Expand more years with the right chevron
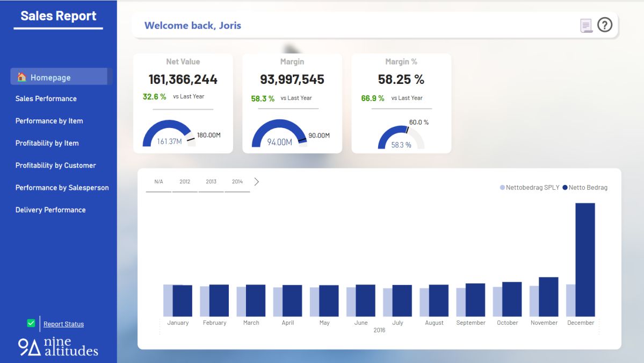This screenshot has height=363, width=644. (x=256, y=181)
